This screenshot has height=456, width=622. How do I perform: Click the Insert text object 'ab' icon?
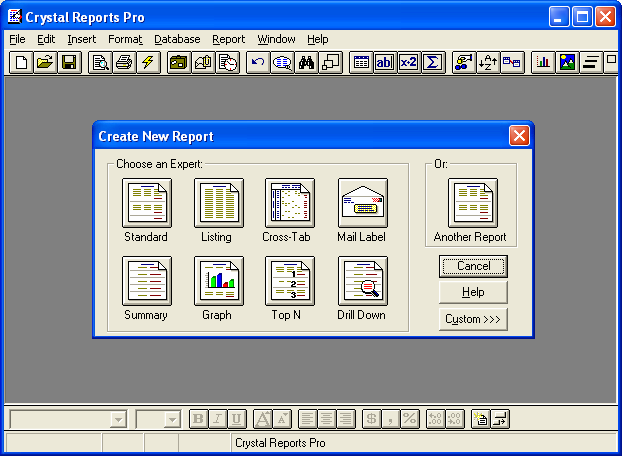[x=384, y=63]
